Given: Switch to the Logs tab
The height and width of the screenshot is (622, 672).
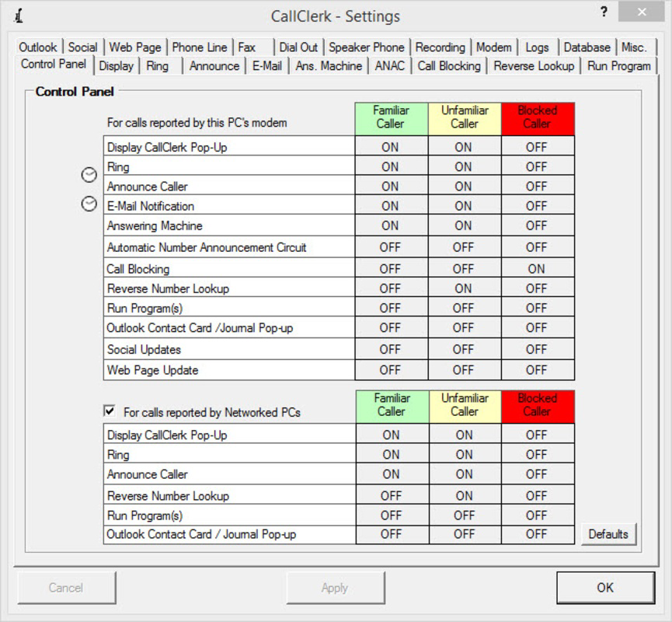Looking at the screenshot, I should click(x=537, y=47).
